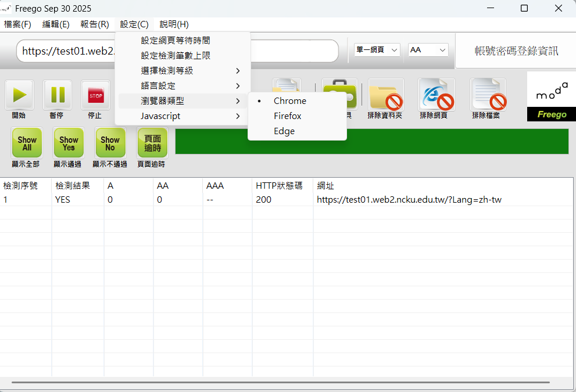The image size is (576, 392).
Task: Click the Show No (顯示不通過) icon
Action: point(110,143)
